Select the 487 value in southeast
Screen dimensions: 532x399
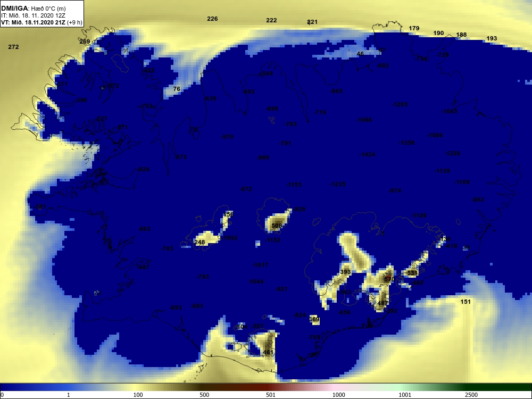[383, 303]
